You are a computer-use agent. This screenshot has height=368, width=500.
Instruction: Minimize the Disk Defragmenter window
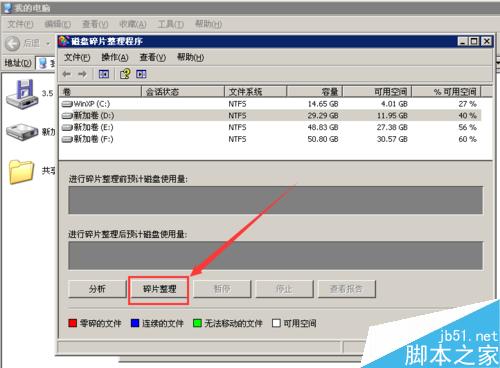(x=462, y=41)
